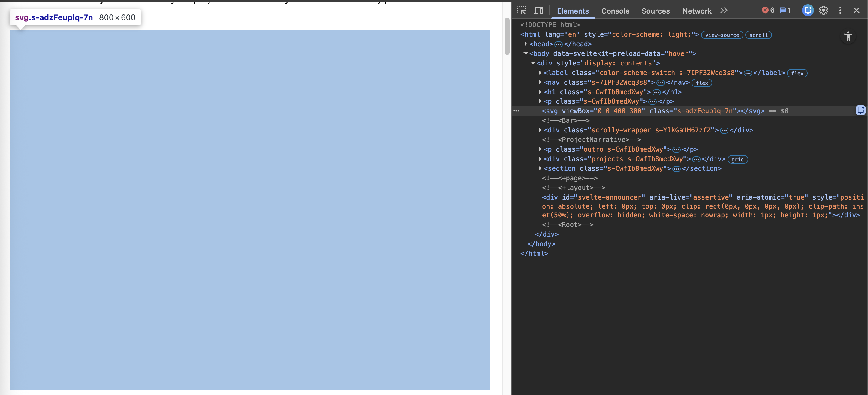Click the view-source badge on the html element
The height and width of the screenshot is (395, 868).
click(722, 35)
